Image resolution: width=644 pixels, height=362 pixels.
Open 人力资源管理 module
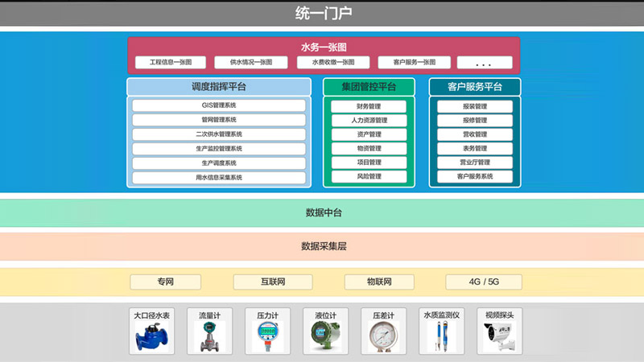point(369,121)
